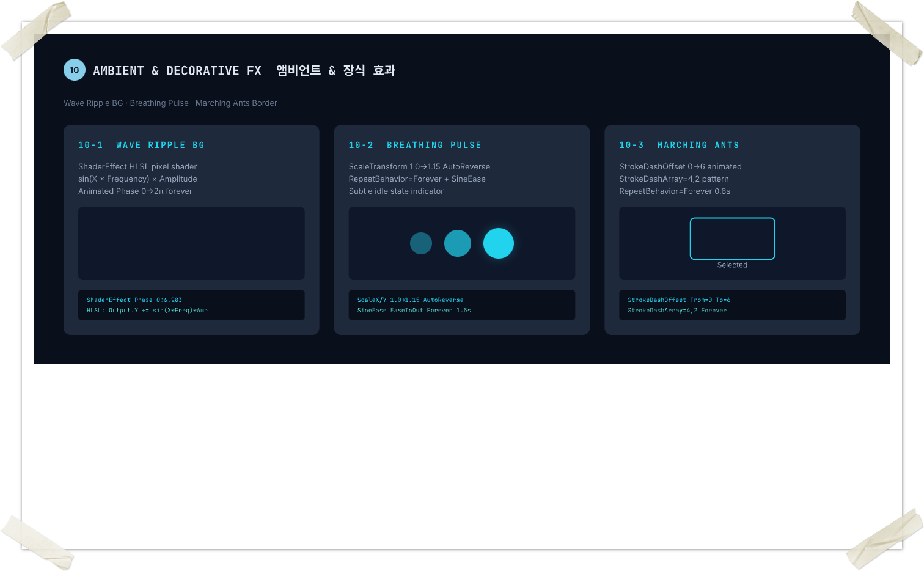Viewport: 924px width, 571px height.
Task: Click the 10-2 Breathing Pulse heading
Action: coord(415,145)
